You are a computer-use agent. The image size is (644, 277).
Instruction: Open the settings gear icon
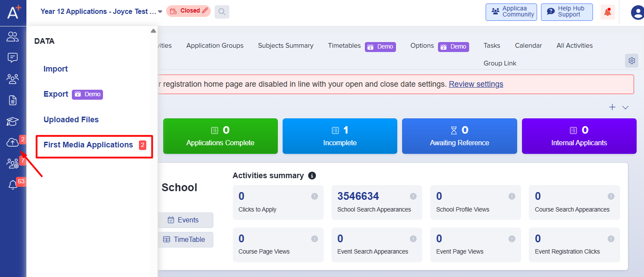pos(631,61)
